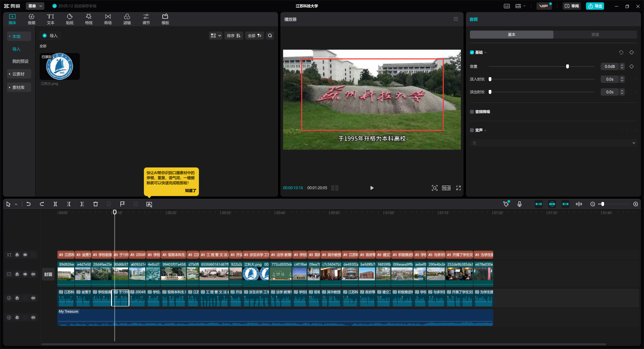Add a keyframe for 音量 volume

[632, 66]
